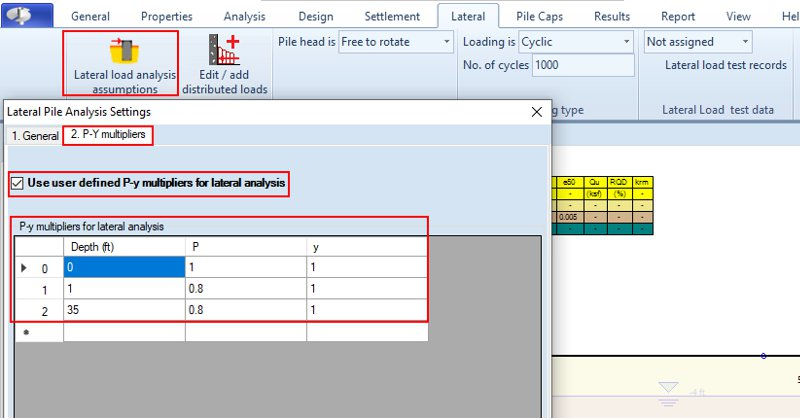
Task: Switch to the Pile Caps ribbon tab
Action: click(x=539, y=16)
